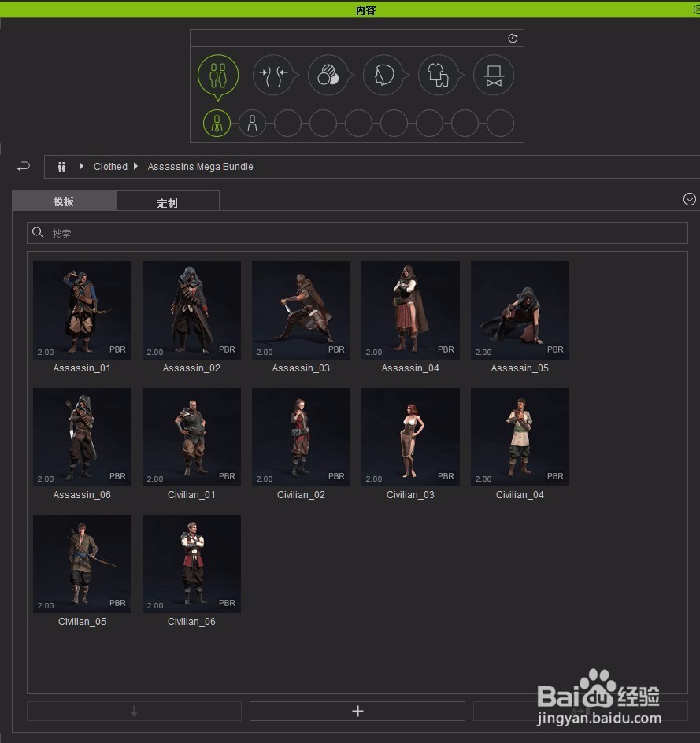Image resolution: width=700 pixels, height=743 pixels.
Task: Select the Assassin_02 thumbnail
Action: [x=191, y=310]
